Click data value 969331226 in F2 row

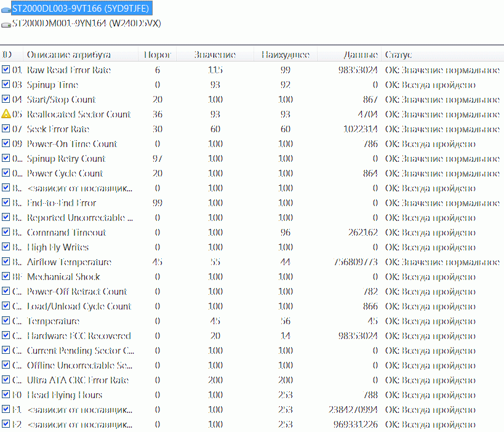click(356, 425)
